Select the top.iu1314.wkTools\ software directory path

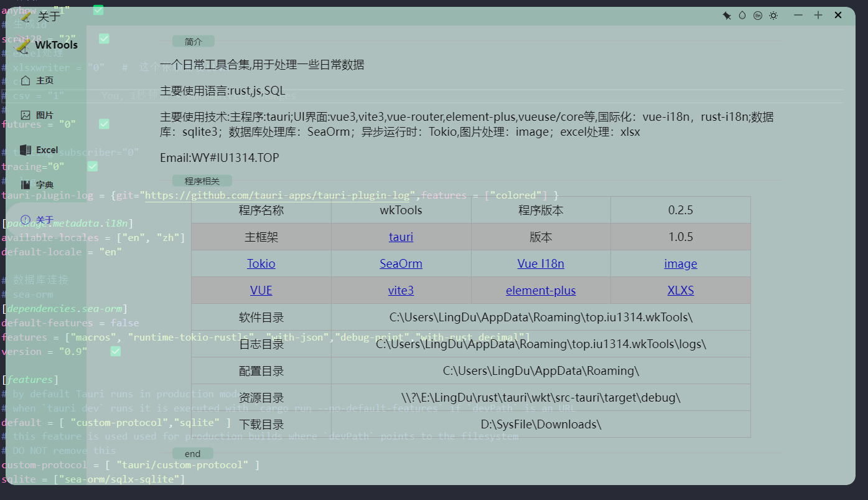click(541, 318)
